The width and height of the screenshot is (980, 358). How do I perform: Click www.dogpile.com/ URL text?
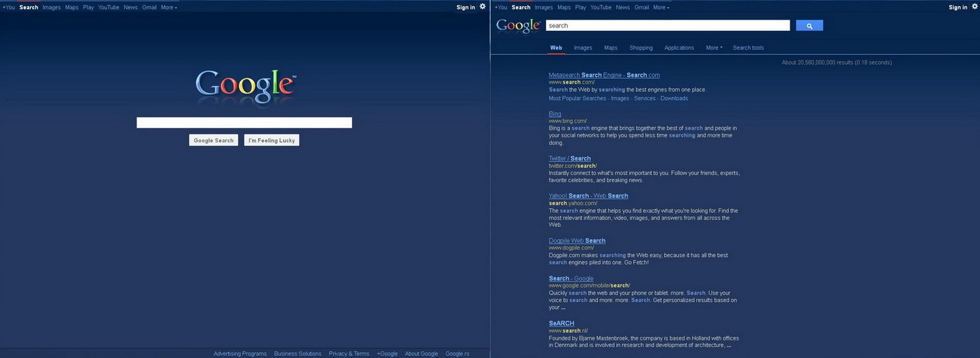point(571,247)
